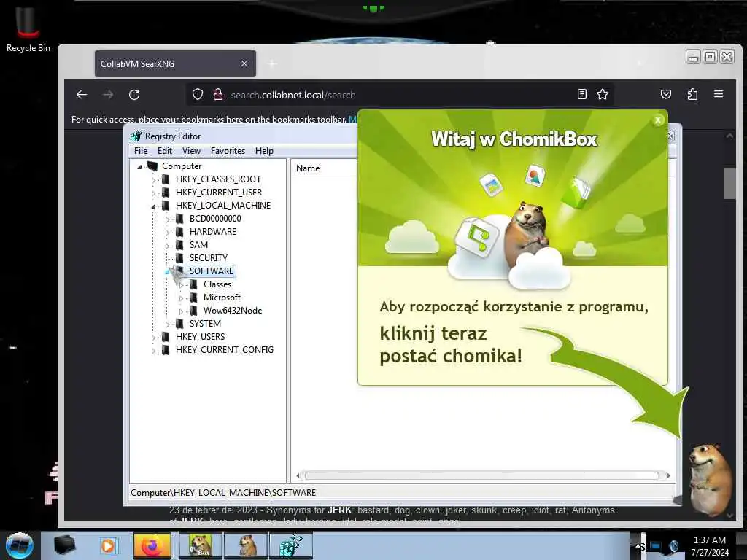
Task: Open the black box taskbar icon
Action: 64,545
